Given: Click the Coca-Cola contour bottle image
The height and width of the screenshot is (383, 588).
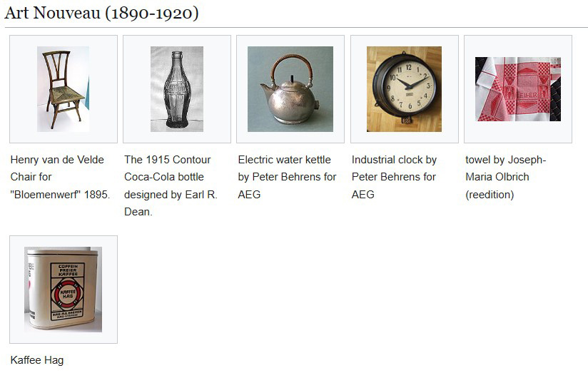Looking at the screenshot, I should [x=176, y=89].
